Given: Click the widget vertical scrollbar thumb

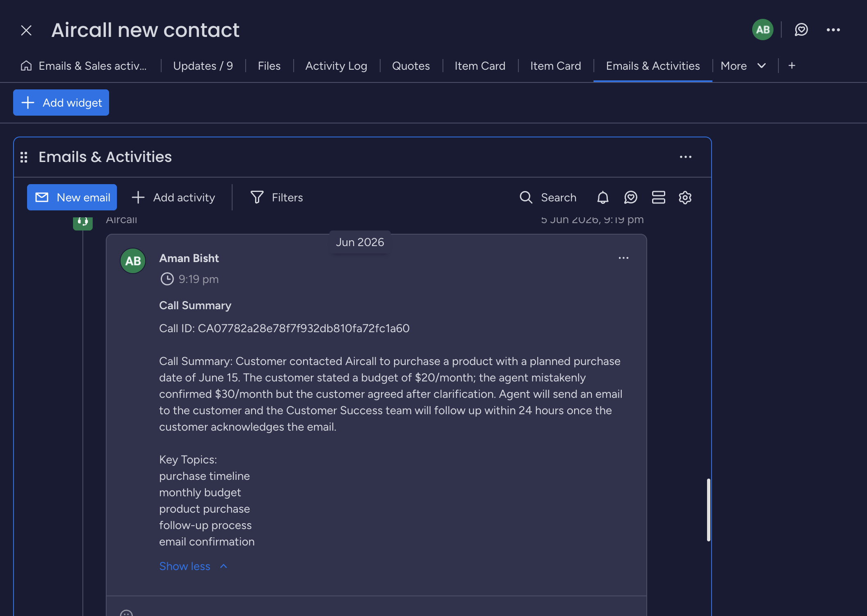Looking at the screenshot, I should click(x=708, y=509).
